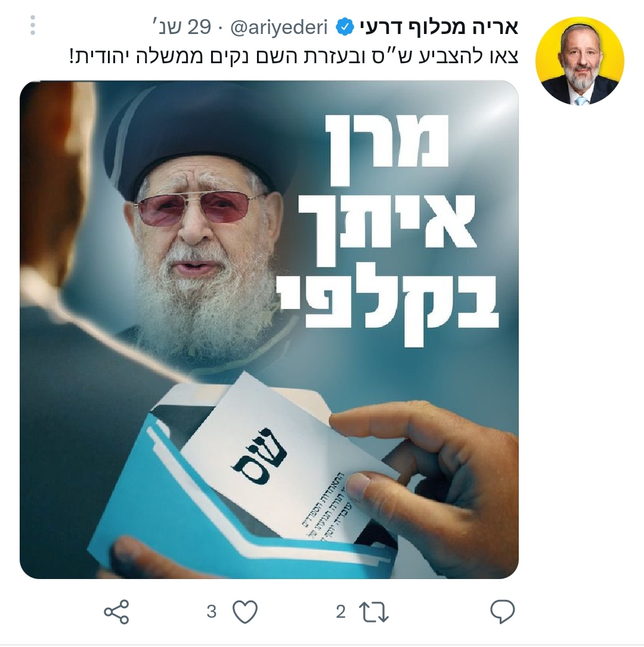
Task: Click the blue verified badge
Action: (345, 27)
